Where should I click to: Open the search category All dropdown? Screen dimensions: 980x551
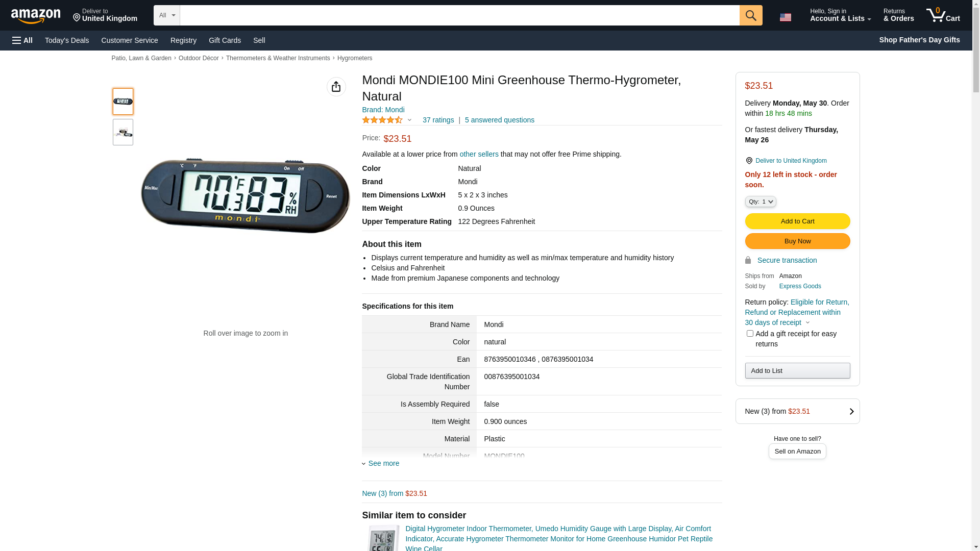[166, 15]
